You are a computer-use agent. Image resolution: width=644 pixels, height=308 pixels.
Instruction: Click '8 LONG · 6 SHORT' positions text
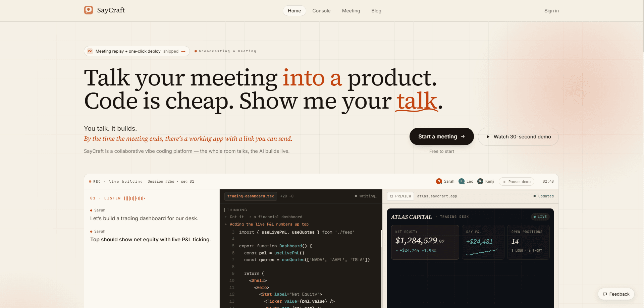point(527,251)
